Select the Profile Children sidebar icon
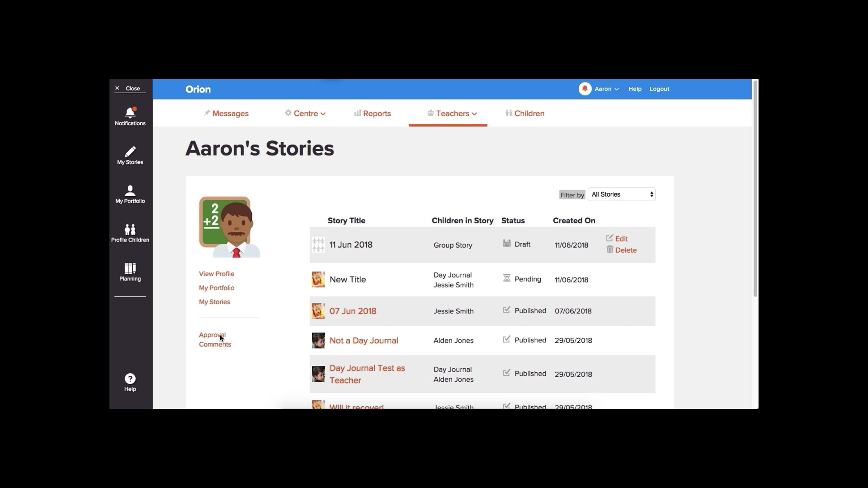 click(x=130, y=229)
